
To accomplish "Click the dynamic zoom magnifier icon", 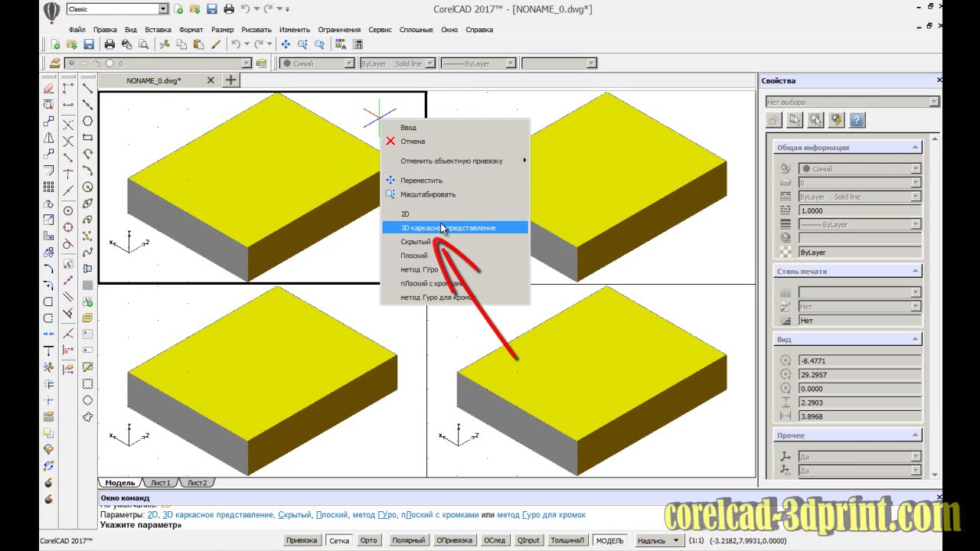I will tap(303, 44).
